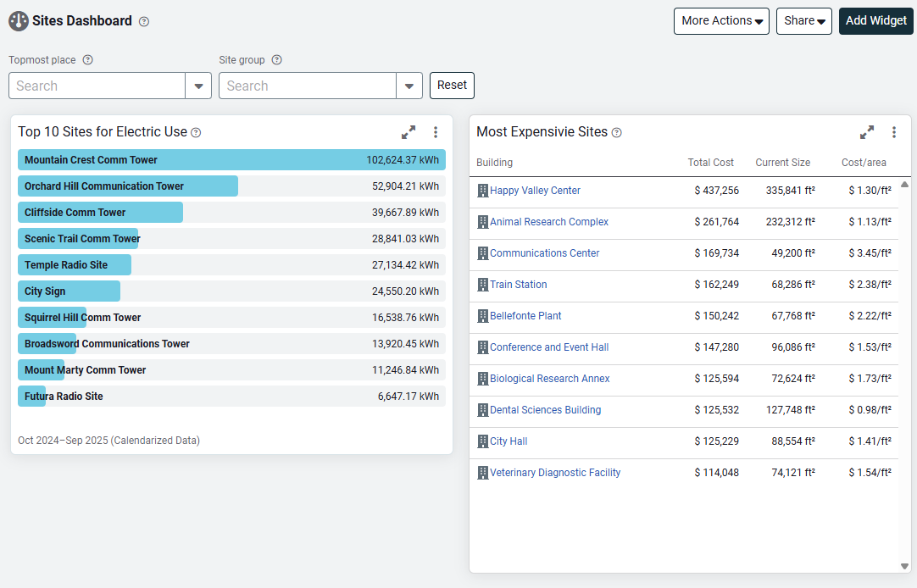Screen dimensions: 917x588
Task: Open the Topmost place dropdown arrow
Action: click(x=198, y=86)
